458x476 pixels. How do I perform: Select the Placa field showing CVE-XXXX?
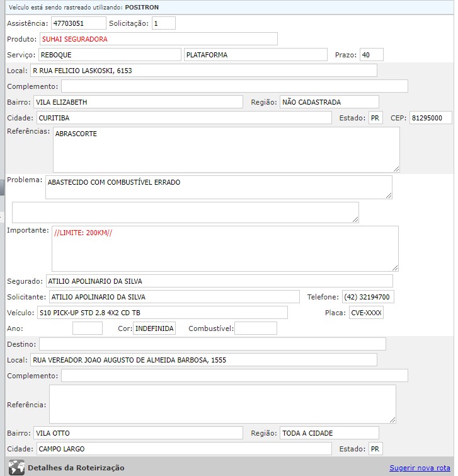(366, 313)
